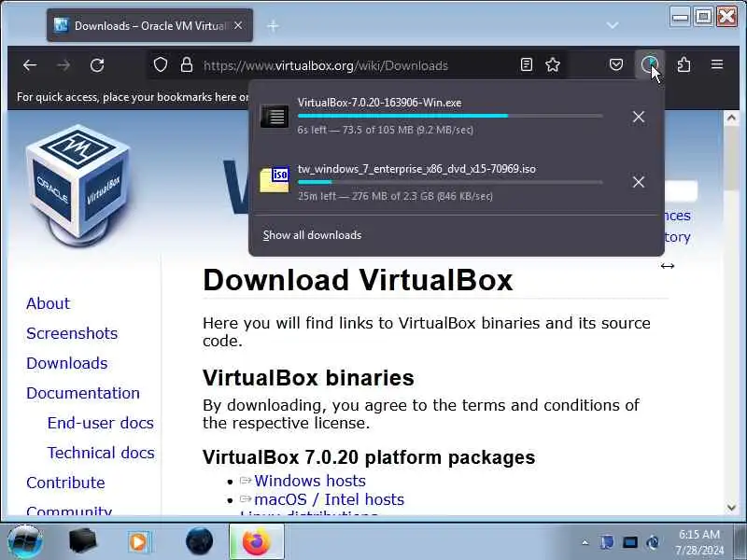Screen dimensions: 747x560
Task: Close the Downloads – Oracle VM VirtualBox tab
Action: 238,26
